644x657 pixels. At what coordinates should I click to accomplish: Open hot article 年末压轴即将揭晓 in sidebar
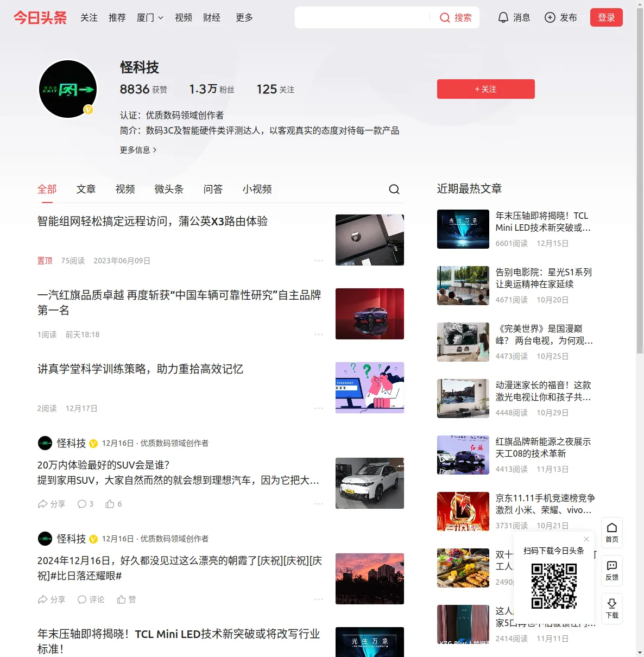coord(543,222)
